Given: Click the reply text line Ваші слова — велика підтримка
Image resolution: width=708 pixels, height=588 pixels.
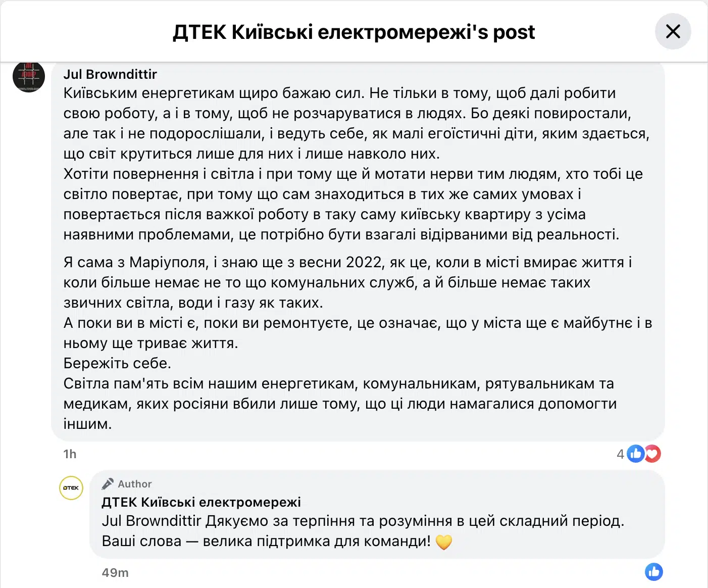Looking at the screenshot, I should pos(266,541).
